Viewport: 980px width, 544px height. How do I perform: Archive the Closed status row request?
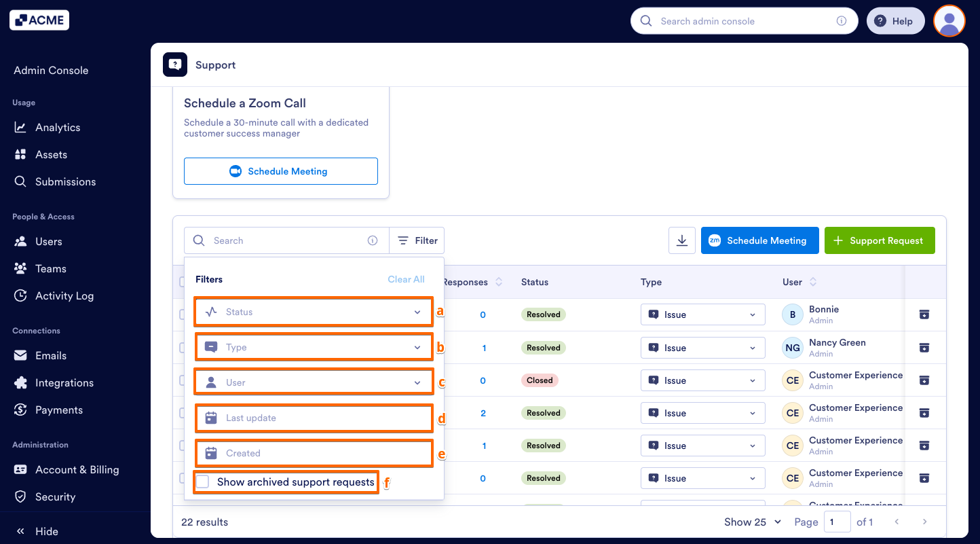[924, 380]
